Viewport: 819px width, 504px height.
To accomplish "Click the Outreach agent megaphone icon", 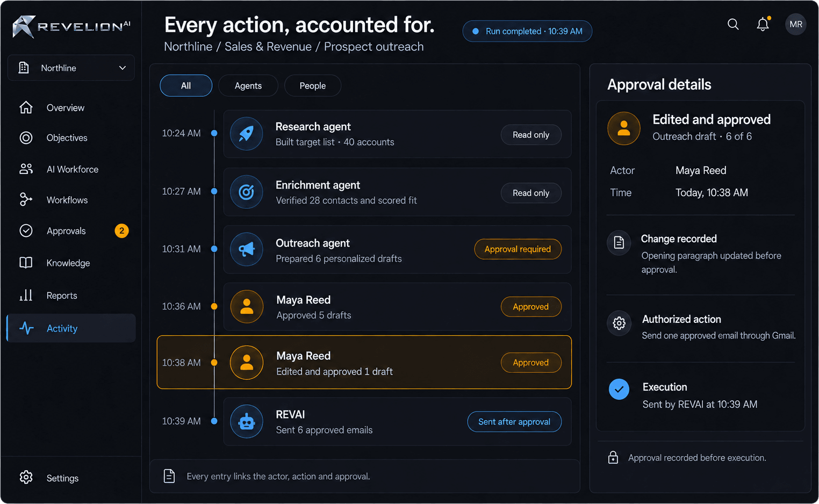I will click(247, 249).
